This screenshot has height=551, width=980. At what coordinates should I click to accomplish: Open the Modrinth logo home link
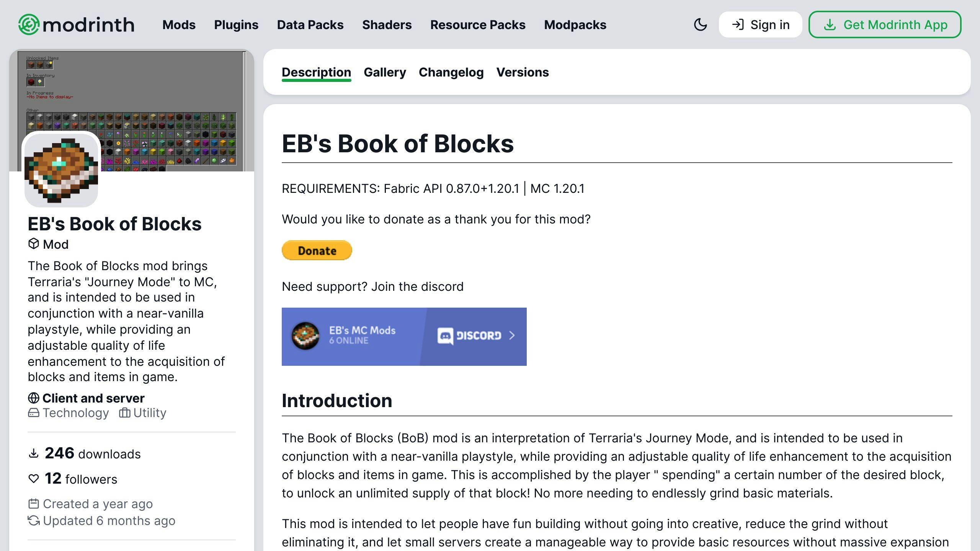pyautogui.click(x=76, y=24)
